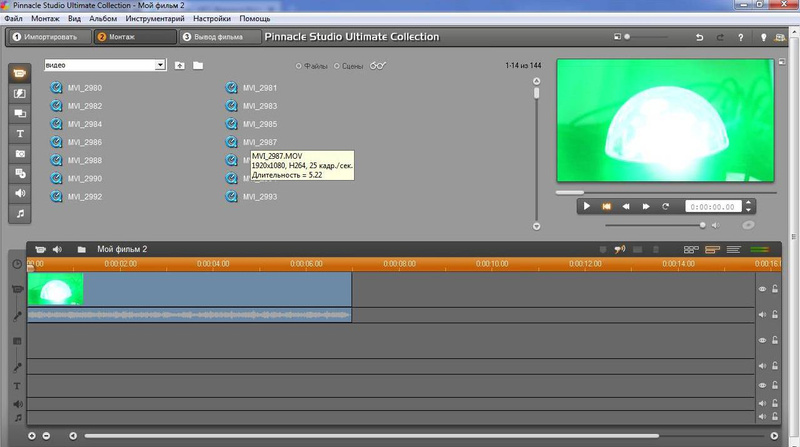Screen dimensions: 800x447
Task: Open the Sound Effects section in album
Action: (20, 193)
